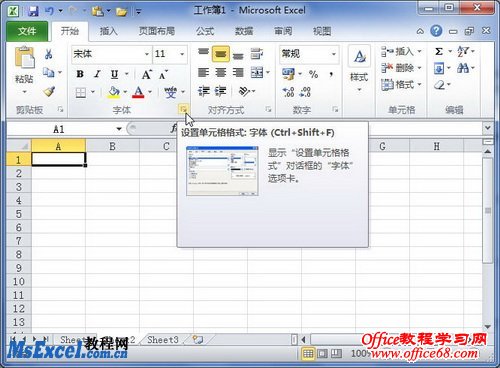Click the text orientation icon

tap(244, 91)
